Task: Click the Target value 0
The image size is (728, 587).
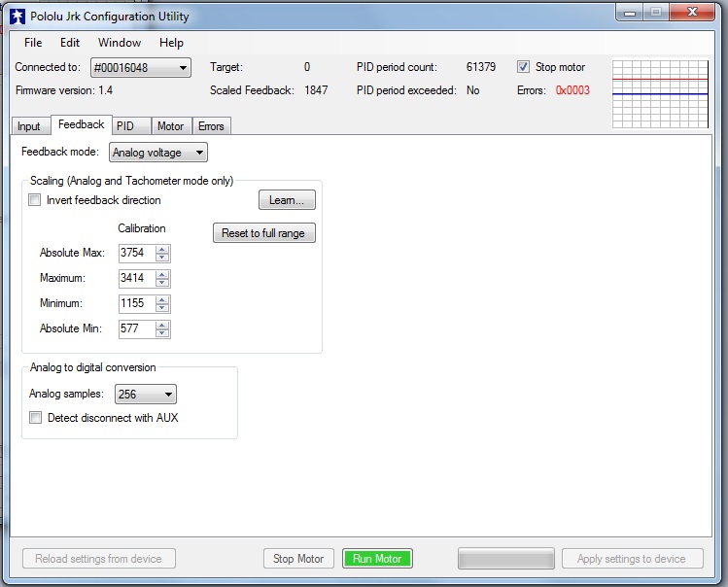Action: 307,67
